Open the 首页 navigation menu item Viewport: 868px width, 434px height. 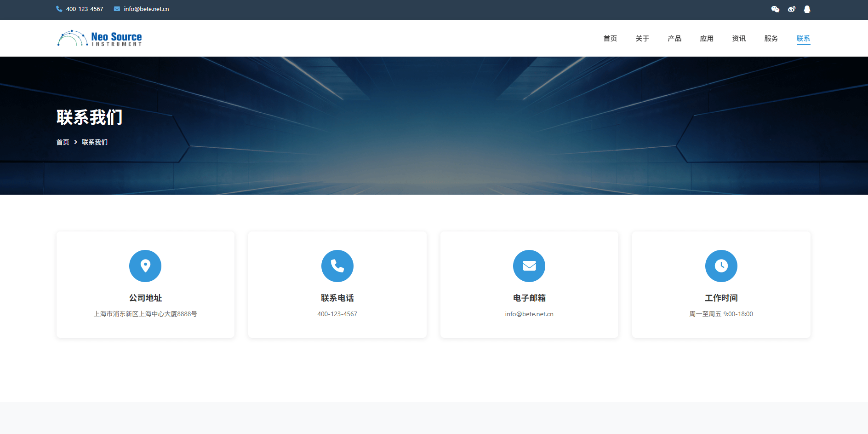coord(610,39)
